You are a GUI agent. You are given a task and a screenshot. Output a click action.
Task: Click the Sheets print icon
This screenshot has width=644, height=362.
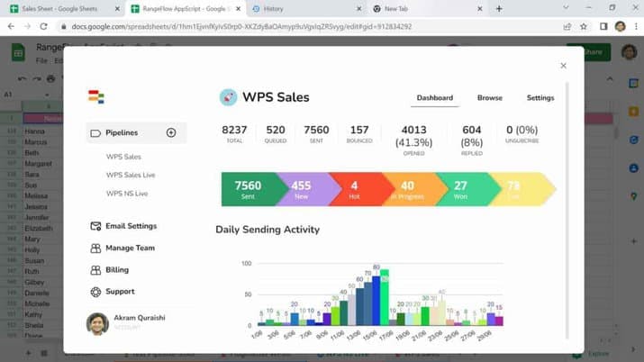pos(50,78)
